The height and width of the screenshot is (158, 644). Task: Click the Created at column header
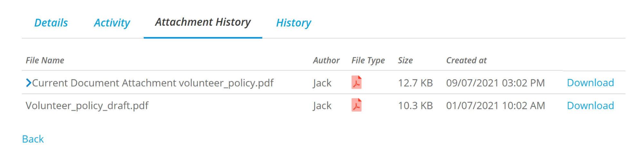click(466, 60)
